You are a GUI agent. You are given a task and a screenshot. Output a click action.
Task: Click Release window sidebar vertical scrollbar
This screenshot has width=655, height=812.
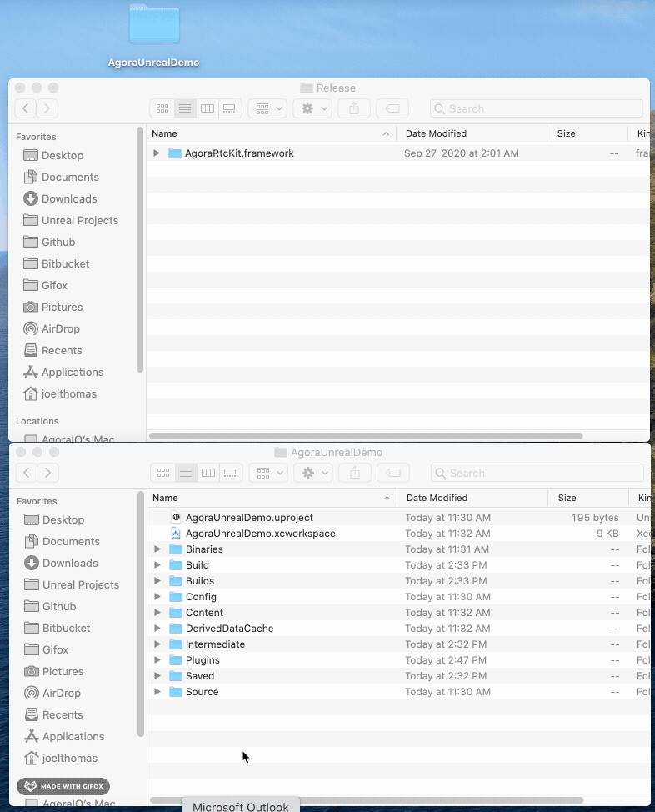click(140, 249)
